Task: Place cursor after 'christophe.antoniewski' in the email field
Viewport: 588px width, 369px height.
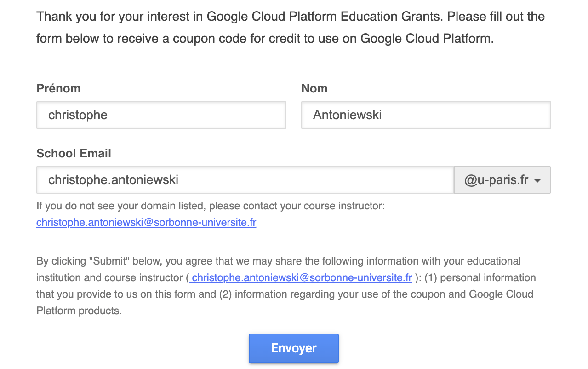Action: point(180,180)
